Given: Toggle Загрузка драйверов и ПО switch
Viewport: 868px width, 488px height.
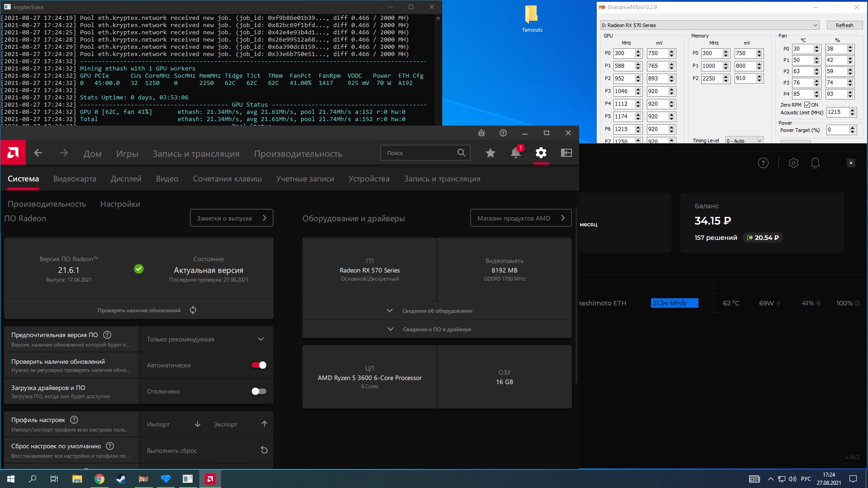Looking at the screenshot, I should coord(259,391).
